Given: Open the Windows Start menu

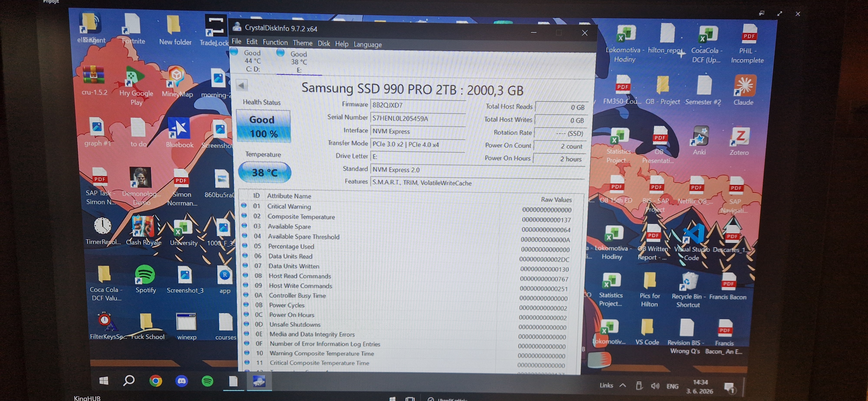Looking at the screenshot, I should coord(104,380).
